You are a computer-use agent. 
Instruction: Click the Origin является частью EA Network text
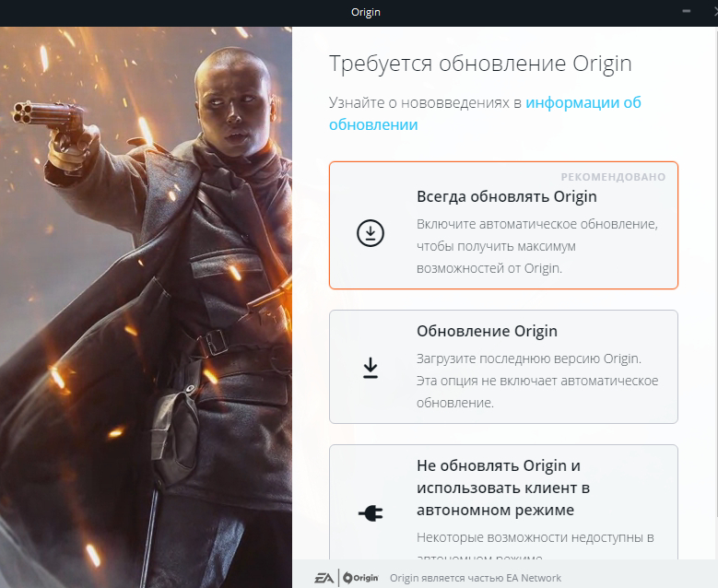coord(476,578)
